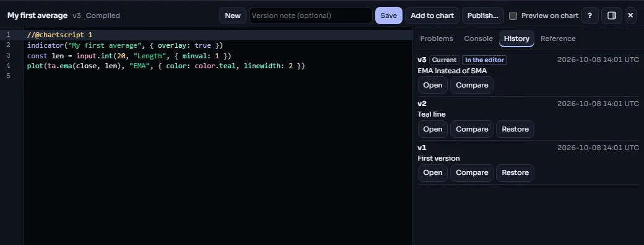Image resolution: width=644 pixels, height=245 pixels.
Task: Click the script title 'My first average'
Action: pyautogui.click(x=37, y=16)
